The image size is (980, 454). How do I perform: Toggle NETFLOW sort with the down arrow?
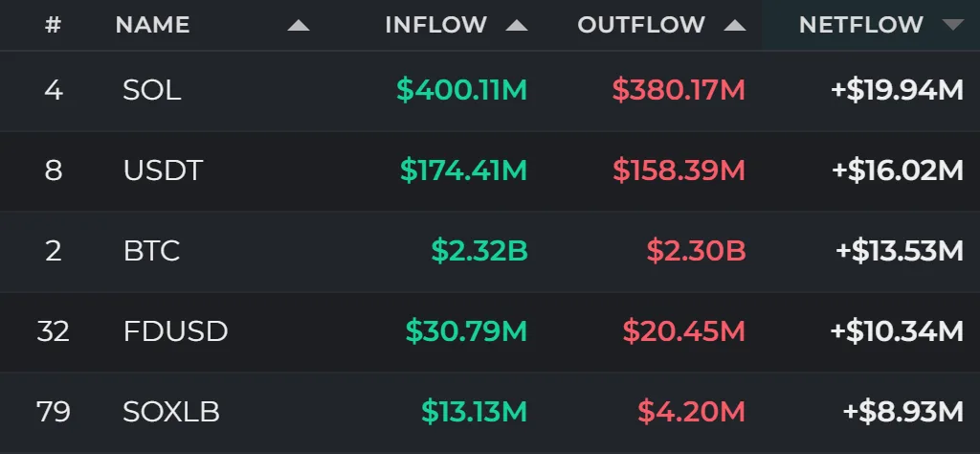953,25
